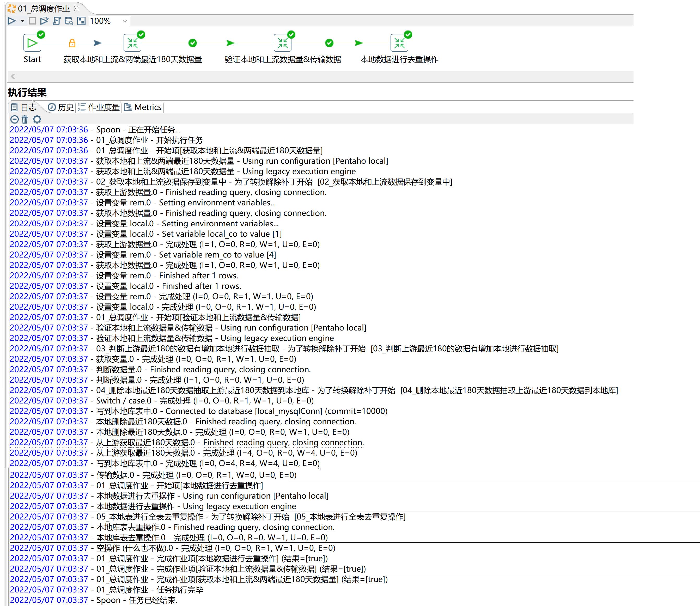Click log line '写到本地库表中.0 - 完成处理'

coord(165,463)
